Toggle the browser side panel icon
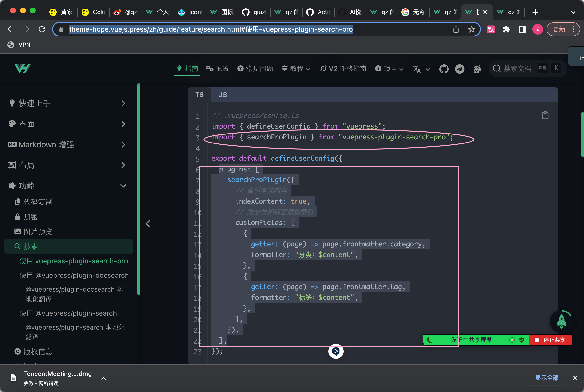This screenshot has width=584, height=392. [x=522, y=29]
